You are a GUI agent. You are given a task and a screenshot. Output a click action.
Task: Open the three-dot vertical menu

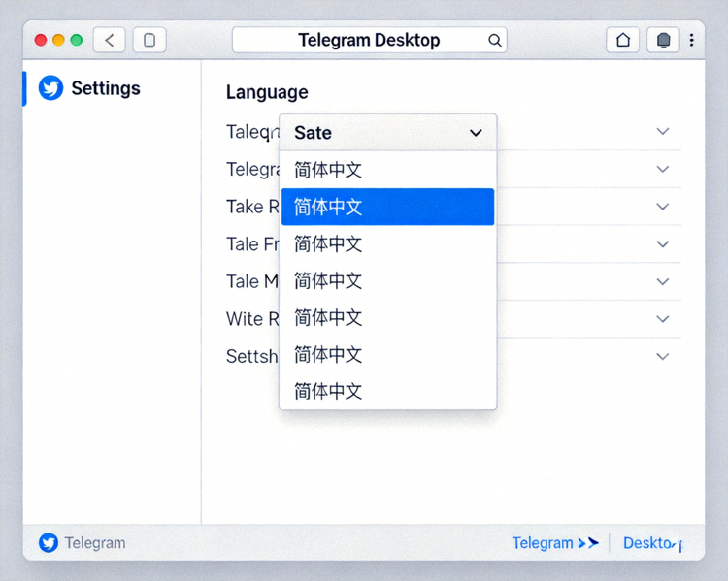tap(692, 41)
